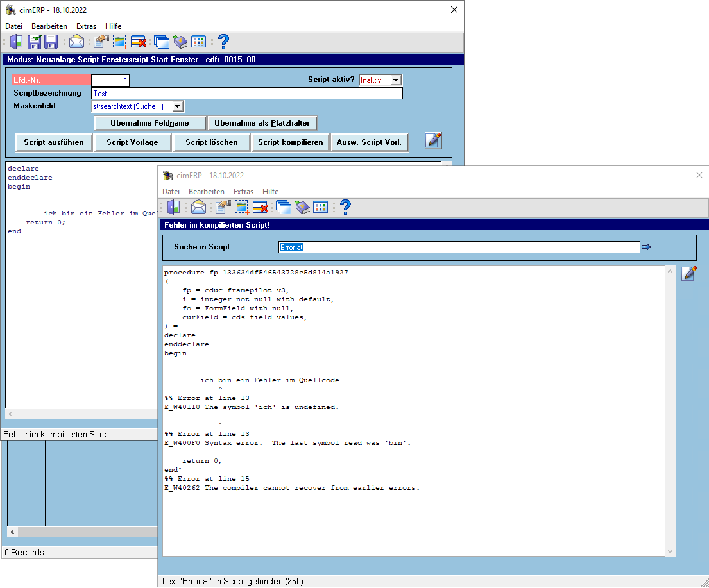Open the Extras menu in error window
Screen dimensions: 709x588
243,192
